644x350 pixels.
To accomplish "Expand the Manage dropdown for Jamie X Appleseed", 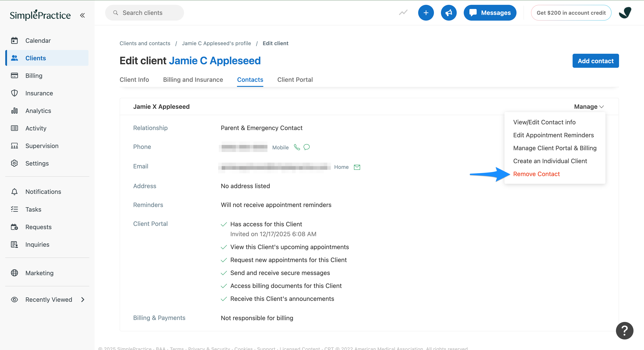I will point(589,107).
